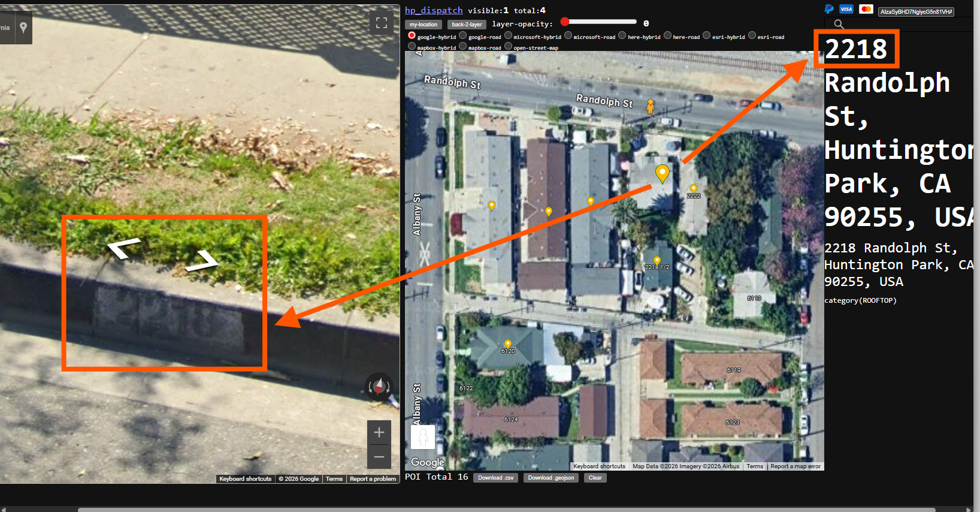Open the hp_dispatch link
This screenshot has height=512, width=980.
click(434, 10)
